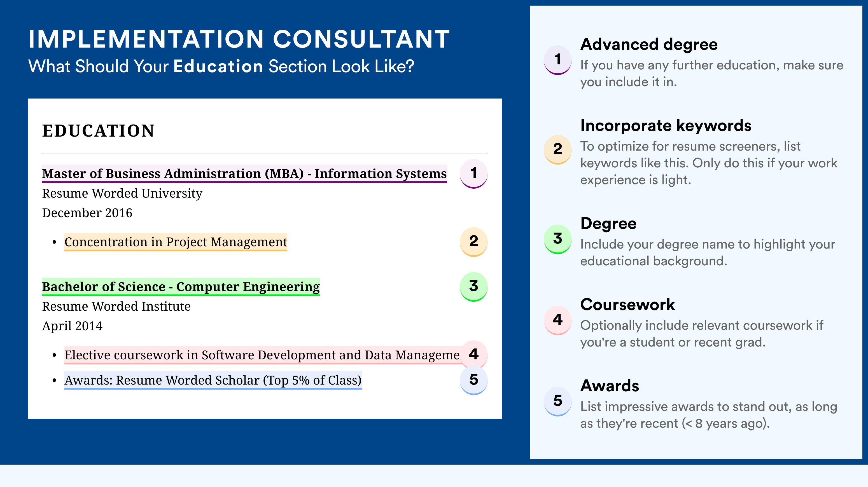The height and width of the screenshot is (487, 868).
Task: Click Concentration in Project Management highlight
Action: click(x=176, y=242)
